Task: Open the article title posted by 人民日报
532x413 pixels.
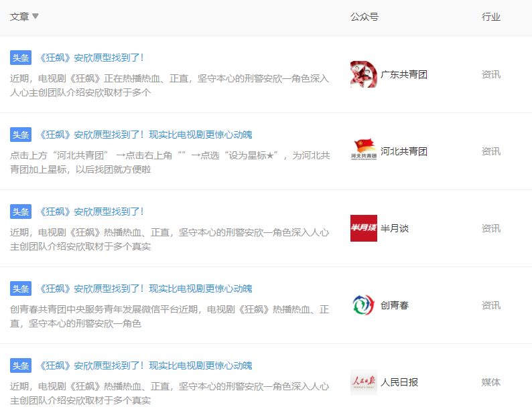Action: [x=145, y=365]
